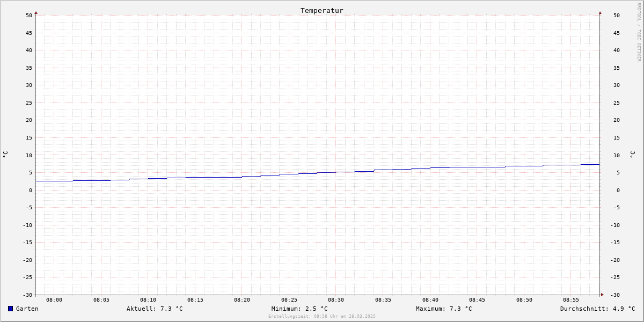The width and height of the screenshot is (644, 322).
Task: Click the -30 label on the left axis
Action: 27,295
